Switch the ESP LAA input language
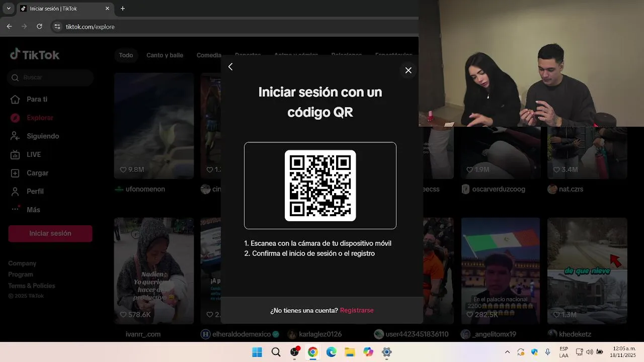Image resolution: width=644 pixels, height=362 pixels. pyautogui.click(x=564, y=352)
